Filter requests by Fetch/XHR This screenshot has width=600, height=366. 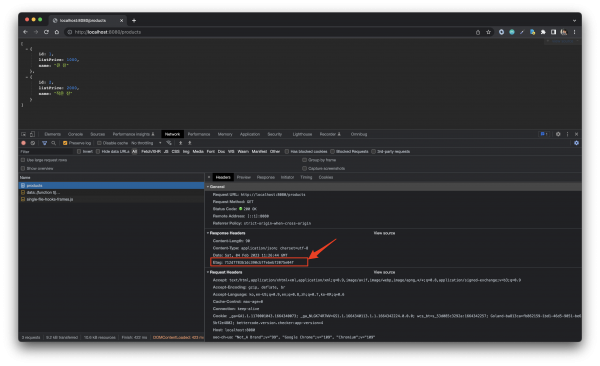(151, 152)
